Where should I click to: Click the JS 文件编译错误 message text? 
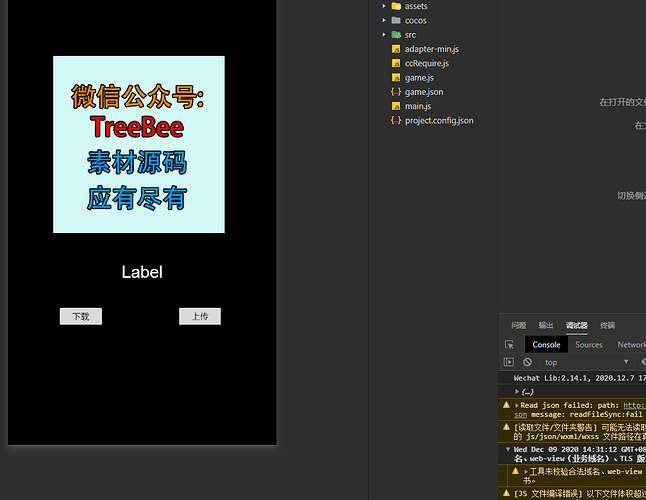580,493
